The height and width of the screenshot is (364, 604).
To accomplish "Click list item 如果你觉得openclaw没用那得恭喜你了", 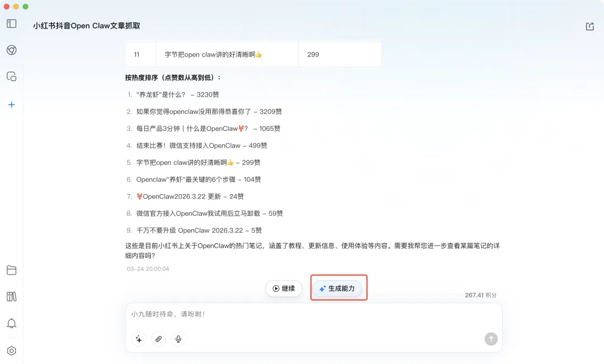I will pyautogui.click(x=209, y=111).
